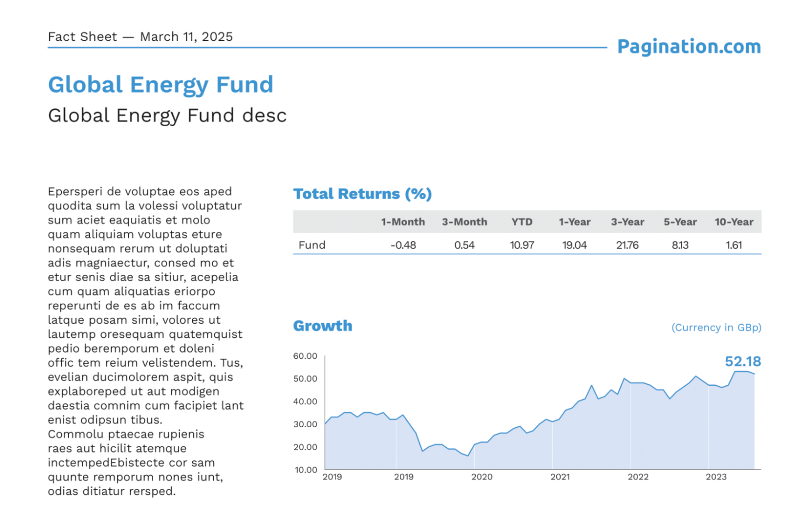Click the Total Returns (%) heading

[362, 194]
